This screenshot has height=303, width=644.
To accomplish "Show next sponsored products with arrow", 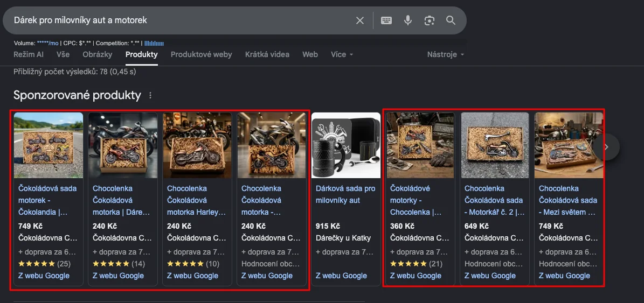I will pyautogui.click(x=607, y=147).
